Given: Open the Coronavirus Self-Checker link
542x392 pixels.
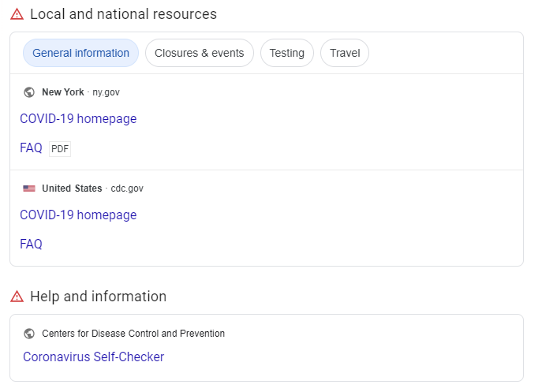Looking at the screenshot, I should click(x=93, y=357).
